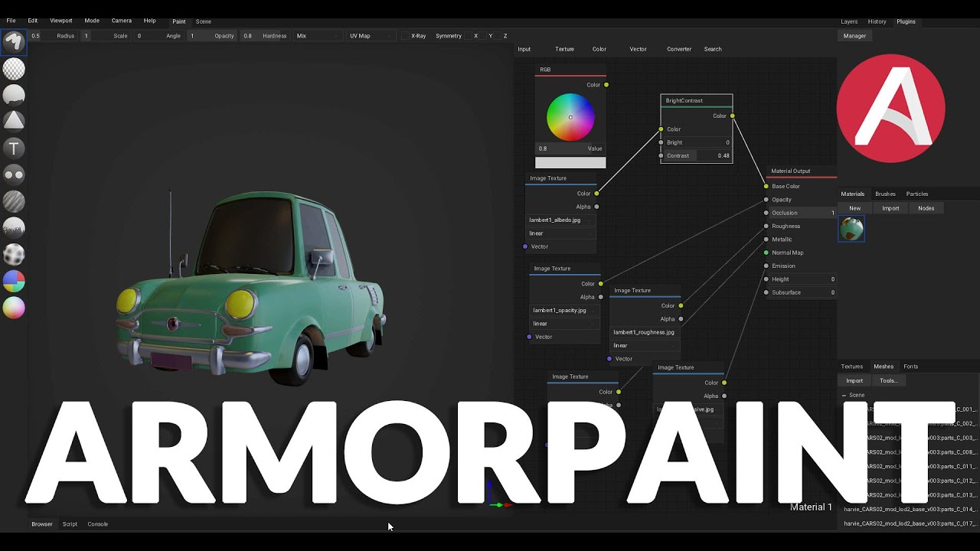The width and height of the screenshot is (980, 551).
Task: Collapse the Scene tree in Meshes
Action: pos(844,396)
